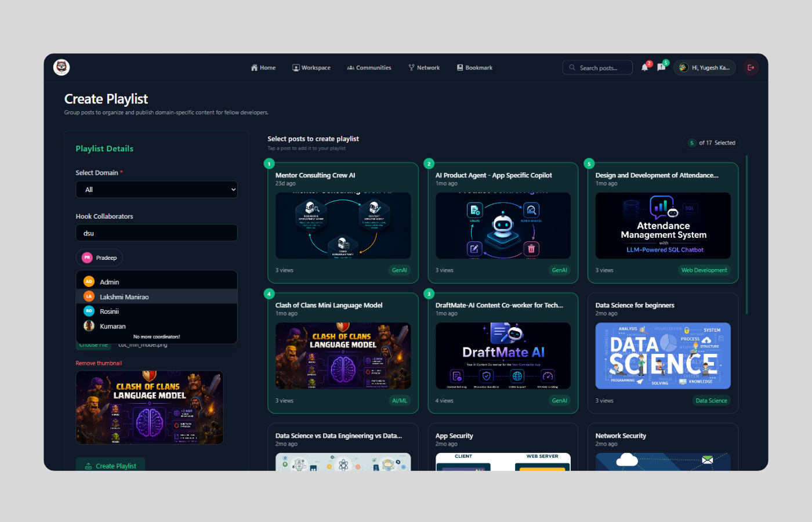Select the Network Security post
Viewport: 812px width, 522px height.
(663, 447)
